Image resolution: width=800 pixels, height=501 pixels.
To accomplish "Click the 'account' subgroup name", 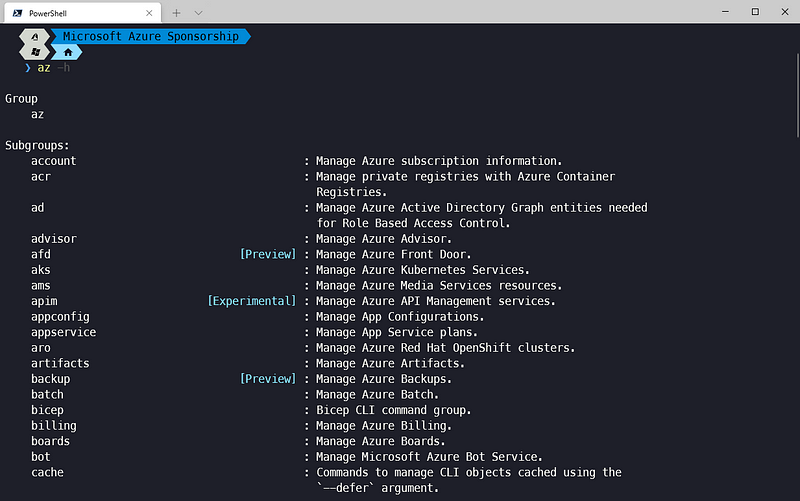I will [53, 161].
